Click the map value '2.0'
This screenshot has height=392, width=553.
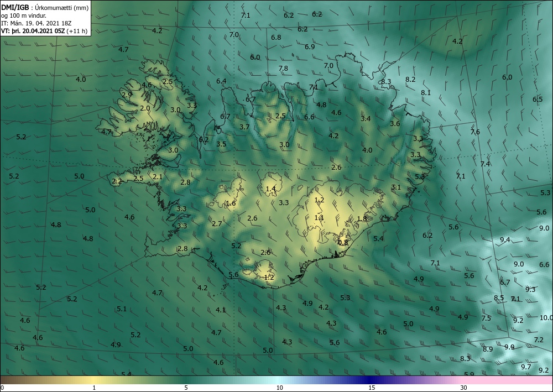[145, 108]
